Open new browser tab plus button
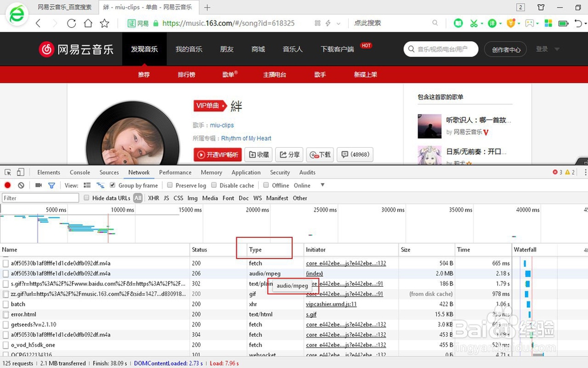The image size is (588, 368). [x=207, y=7]
